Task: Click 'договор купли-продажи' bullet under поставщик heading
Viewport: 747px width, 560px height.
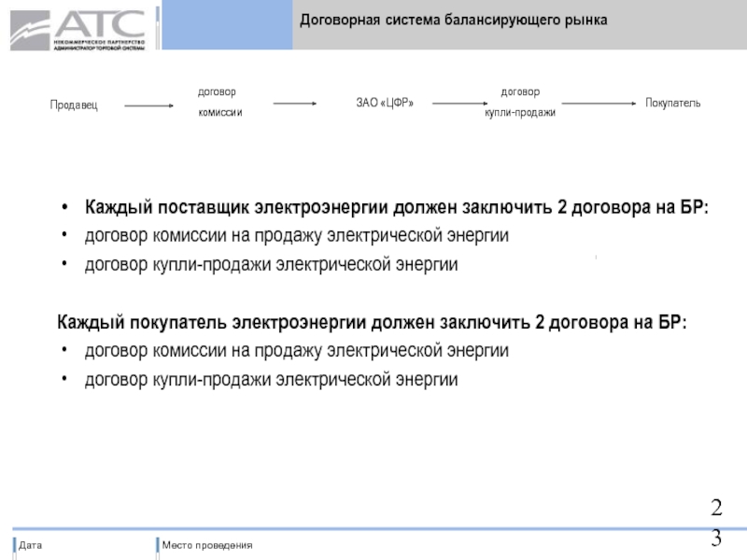Action: coord(271,264)
